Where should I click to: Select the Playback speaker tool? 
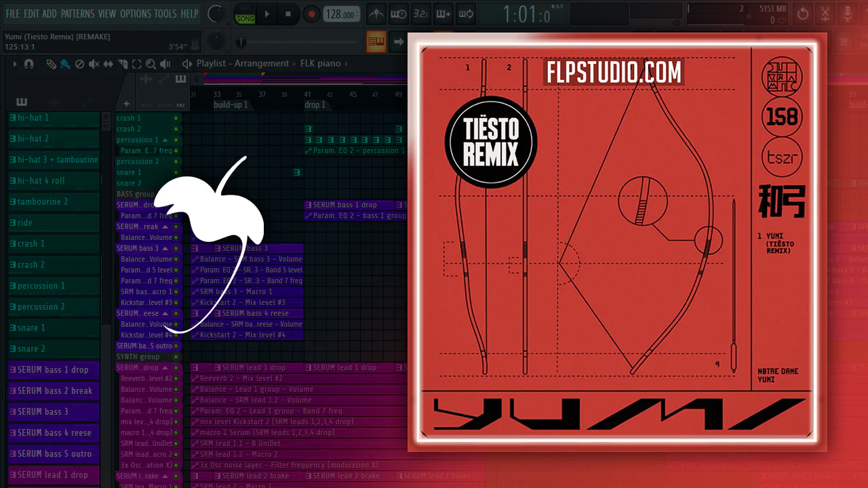tap(167, 64)
